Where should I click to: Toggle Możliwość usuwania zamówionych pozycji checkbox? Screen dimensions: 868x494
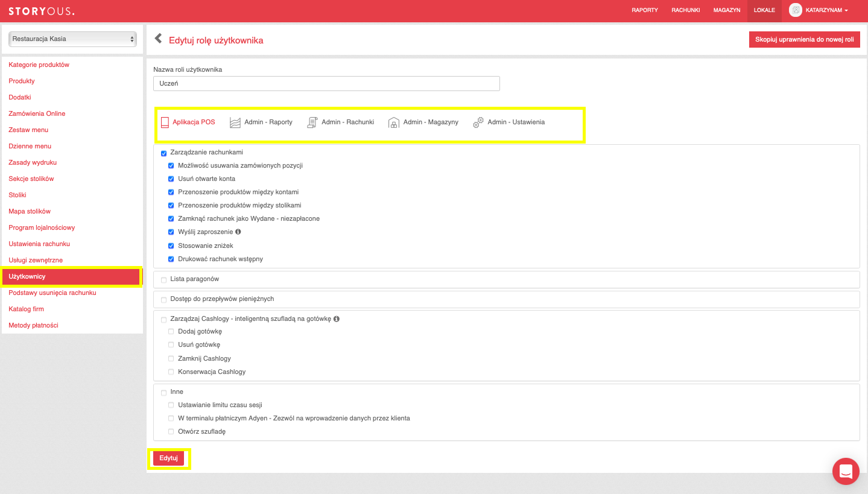171,166
